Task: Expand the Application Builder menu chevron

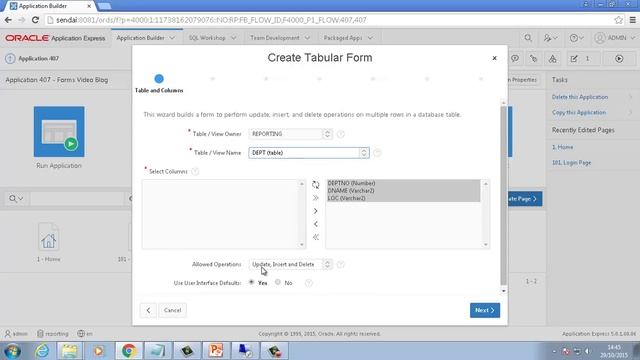Action: [172, 38]
